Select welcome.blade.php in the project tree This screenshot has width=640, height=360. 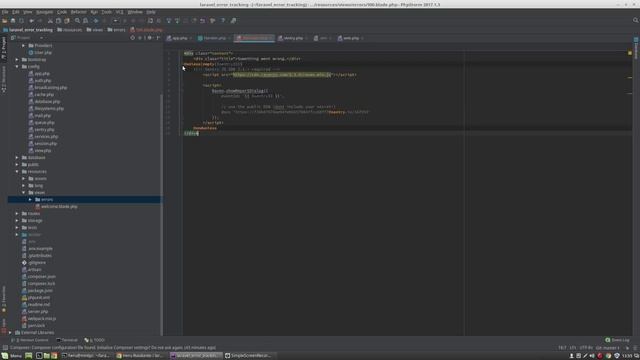point(59,207)
